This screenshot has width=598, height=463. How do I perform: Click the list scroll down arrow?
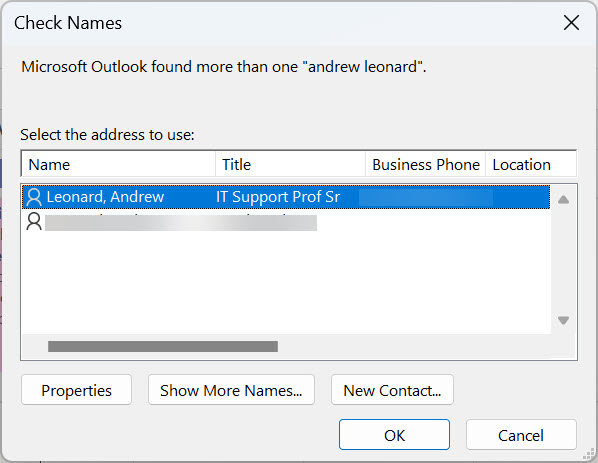coord(563,320)
